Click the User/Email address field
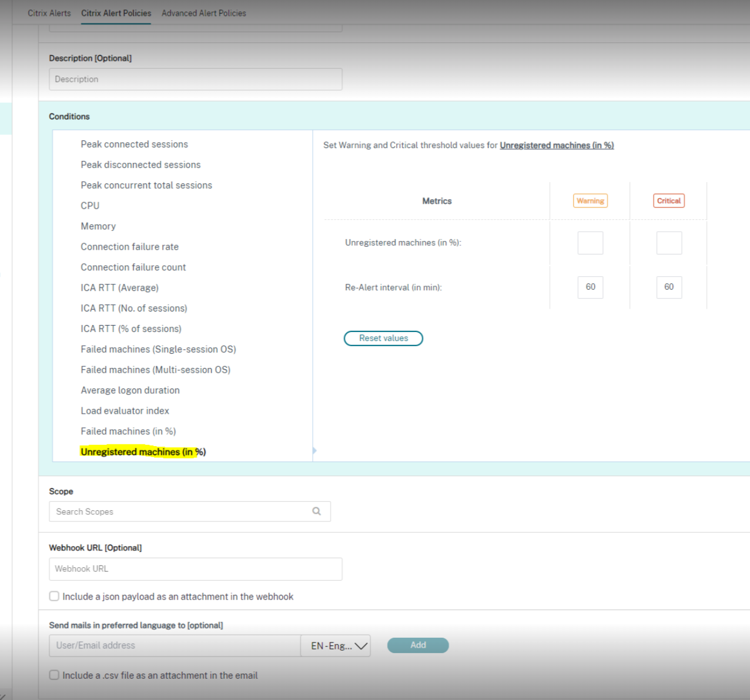 pos(175,645)
